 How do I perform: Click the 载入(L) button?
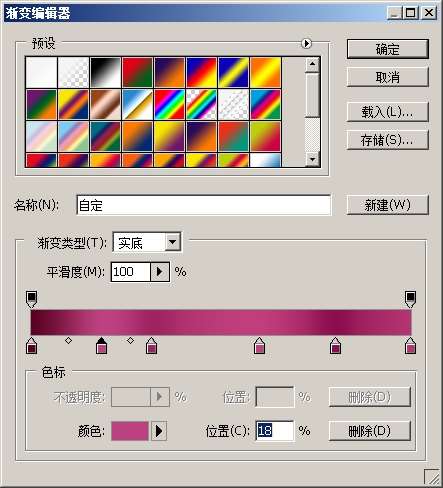[x=387, y=112]
